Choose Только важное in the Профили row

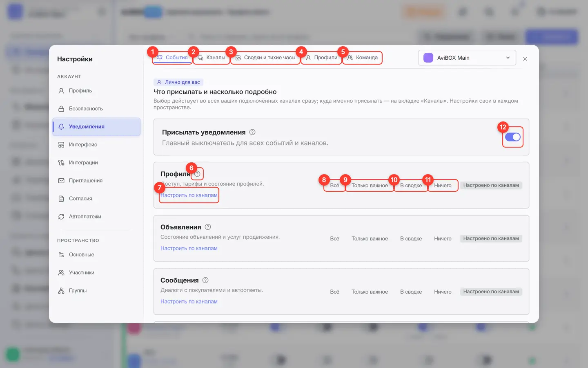(370, 186)
